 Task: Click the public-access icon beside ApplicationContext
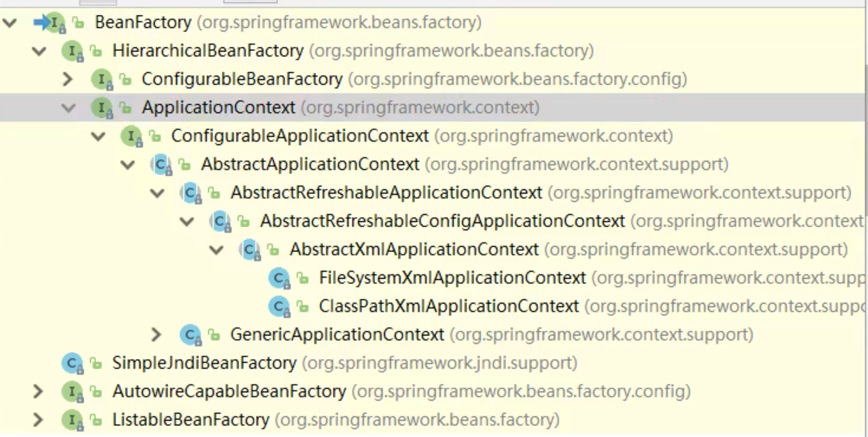click(126, 108)
